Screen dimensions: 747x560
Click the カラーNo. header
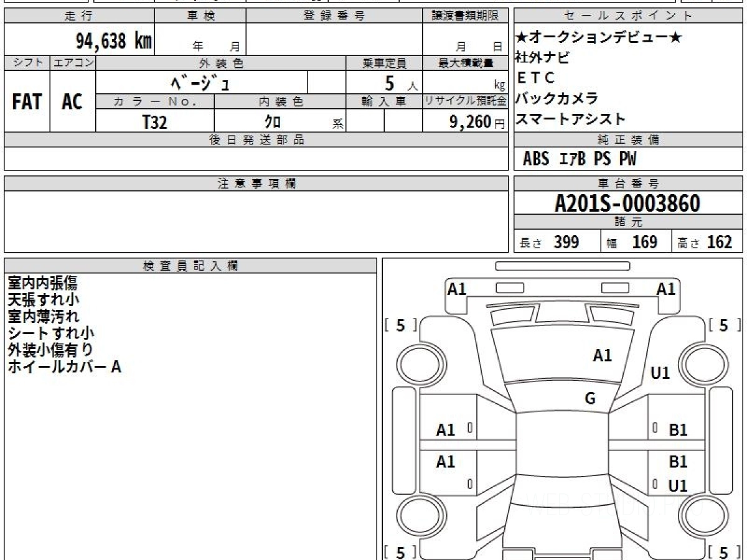[155, 101]
